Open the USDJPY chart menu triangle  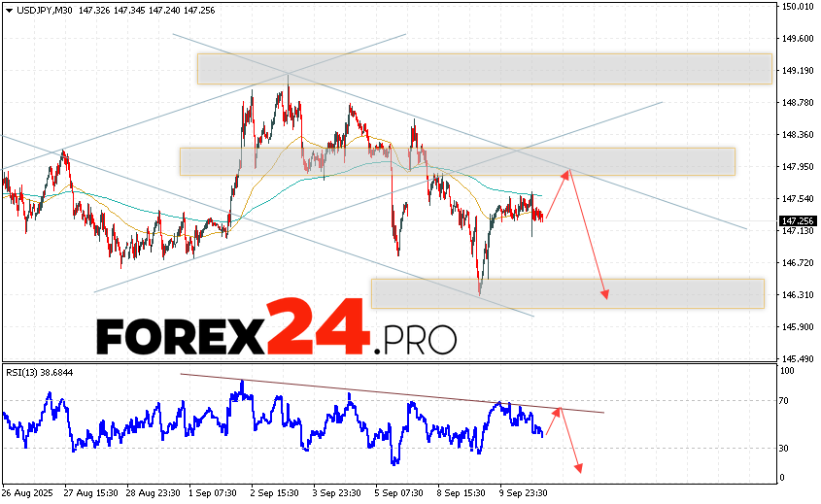(9, 11)
